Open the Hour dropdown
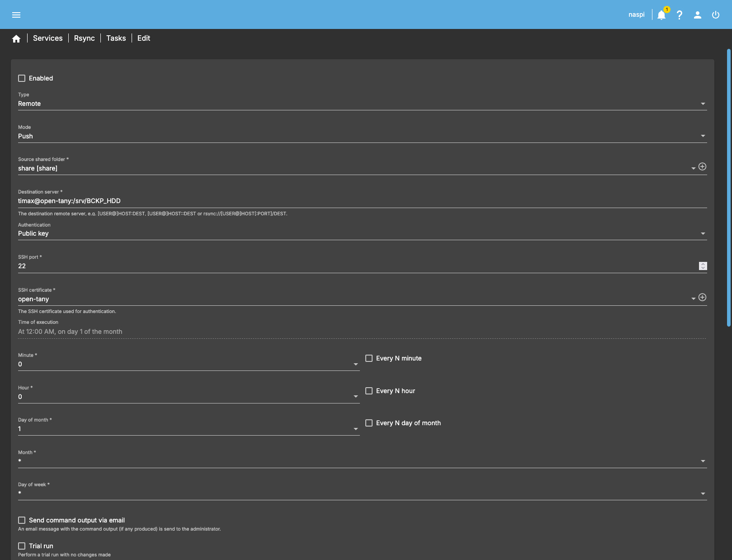Image resolution: width=732 pixels, height=560 pixels. pyautogui.click(x=189, y=397)
